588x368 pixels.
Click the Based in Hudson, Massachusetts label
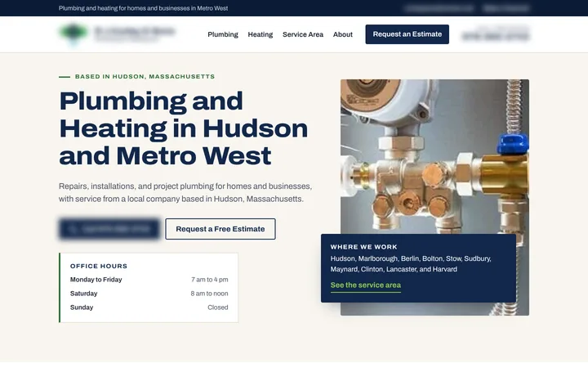point(145,77)
